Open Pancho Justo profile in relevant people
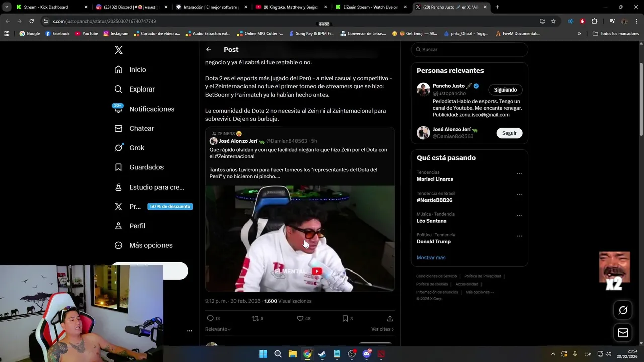The width and height of the screenshot is (644, 362). click(448, 86)
